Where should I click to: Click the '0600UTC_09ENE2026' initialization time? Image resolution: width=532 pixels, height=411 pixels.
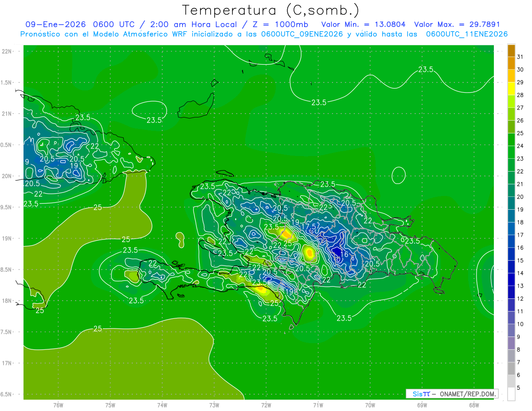pyautogui.click(x=302, y=34)
